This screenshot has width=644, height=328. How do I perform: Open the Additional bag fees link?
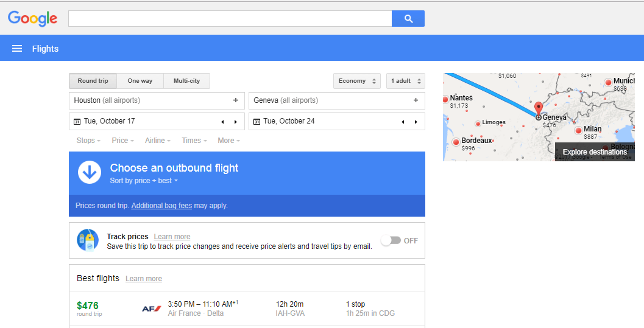pyautogui.click(x=161, y=206)
